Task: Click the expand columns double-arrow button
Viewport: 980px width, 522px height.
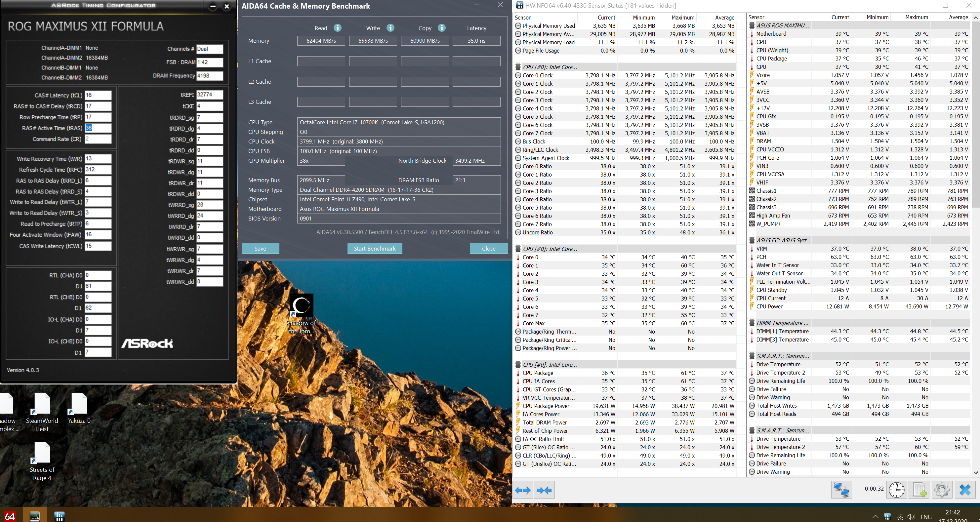Action: coord(523,490)
